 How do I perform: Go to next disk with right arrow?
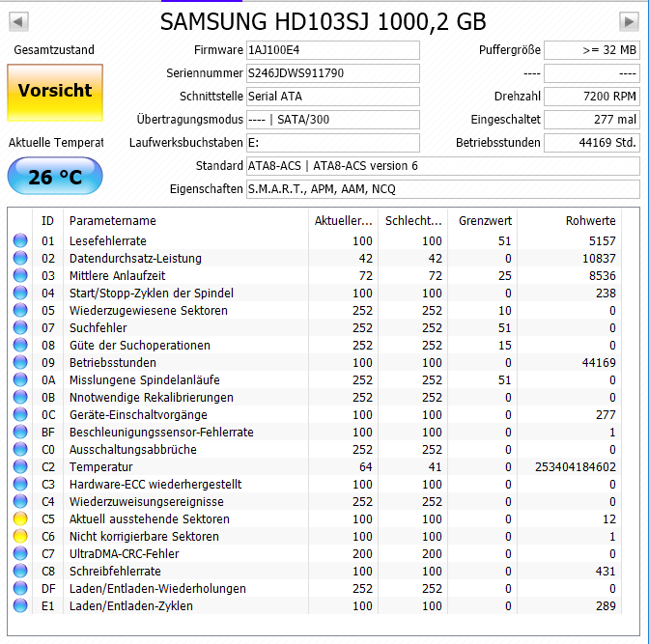[x=629, y=21]
